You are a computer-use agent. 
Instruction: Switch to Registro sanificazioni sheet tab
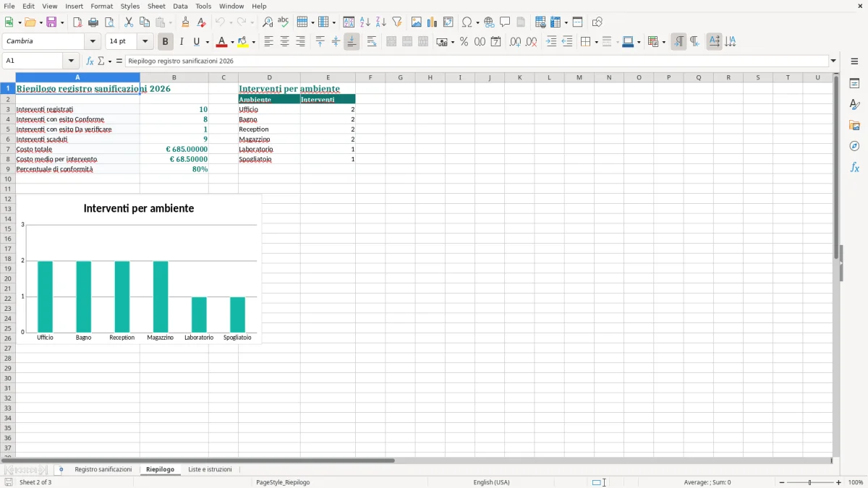click(103, 469)
